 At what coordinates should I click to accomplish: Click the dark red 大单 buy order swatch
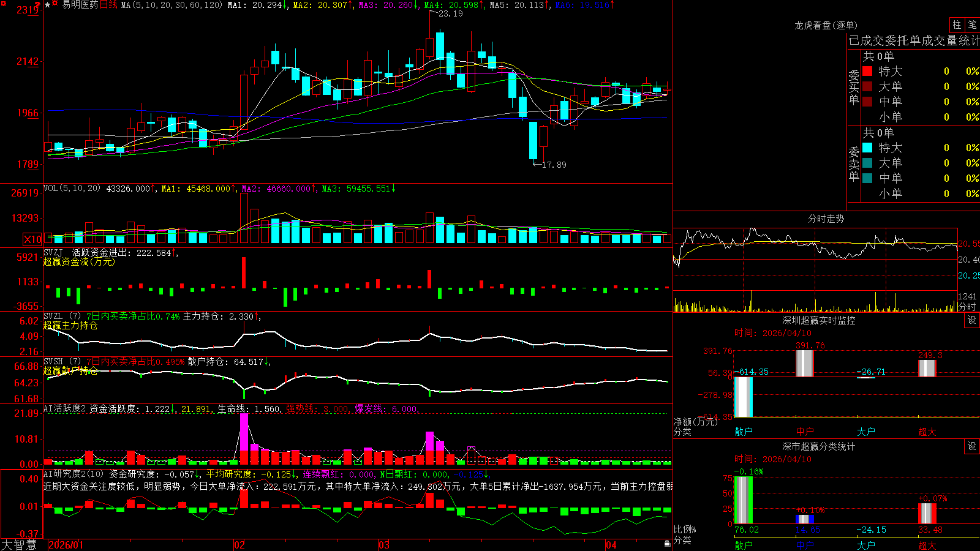[x=867, y=86]
